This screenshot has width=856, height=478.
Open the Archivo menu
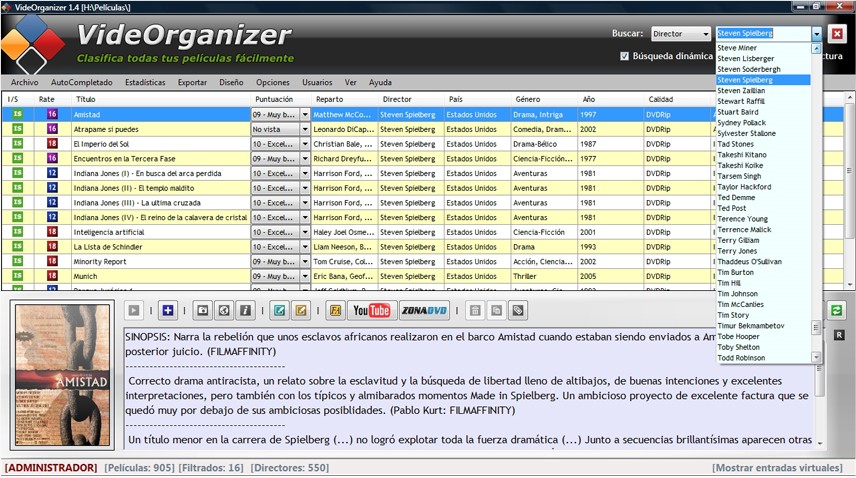point(25,82)
